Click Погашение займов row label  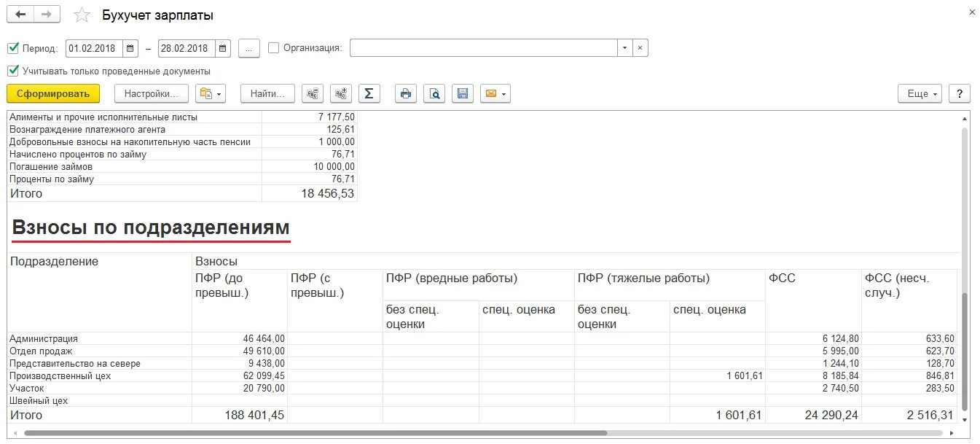point(51,166)
